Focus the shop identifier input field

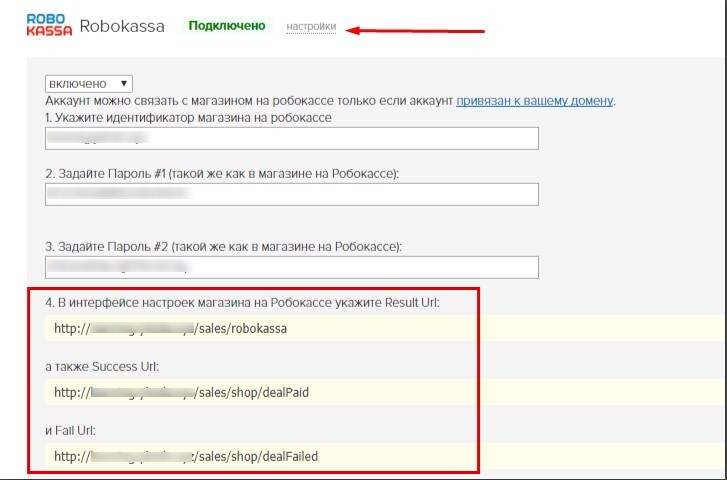(x=292, y=138)
